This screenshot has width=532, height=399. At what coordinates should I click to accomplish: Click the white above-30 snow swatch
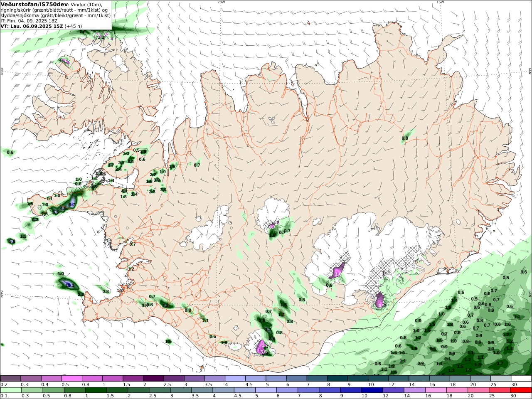(x=521, y=378)
